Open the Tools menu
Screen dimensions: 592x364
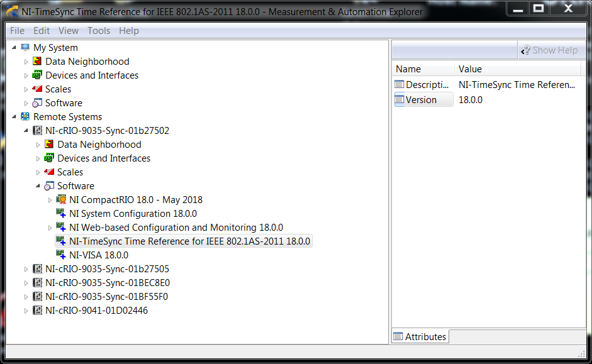[x=98, y=31]
